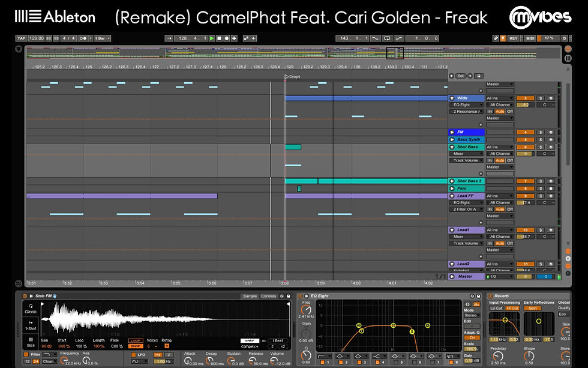Activate the Draw Mode pencil icon
Viewport: 588px width, 368px height.
(496, 38)
